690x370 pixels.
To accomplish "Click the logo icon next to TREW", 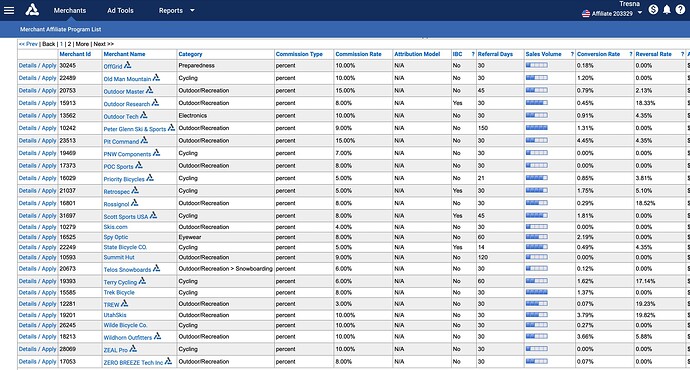I will [x=125, y=303].
